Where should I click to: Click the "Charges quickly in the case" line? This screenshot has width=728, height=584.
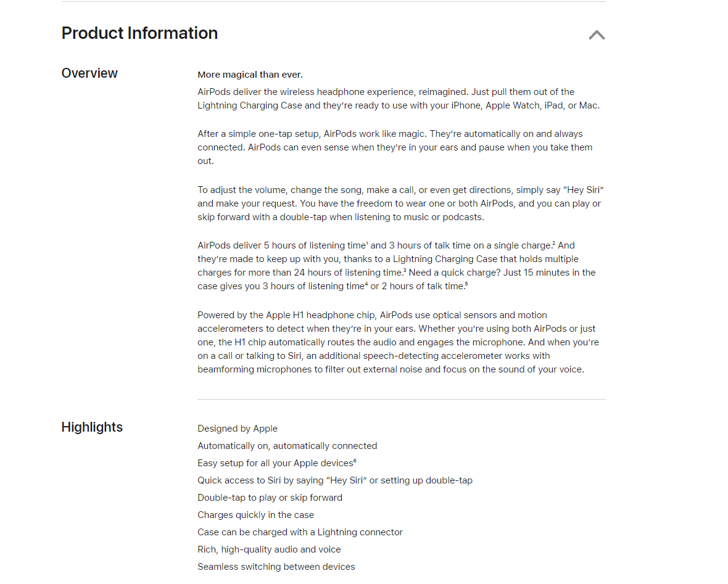255,515
